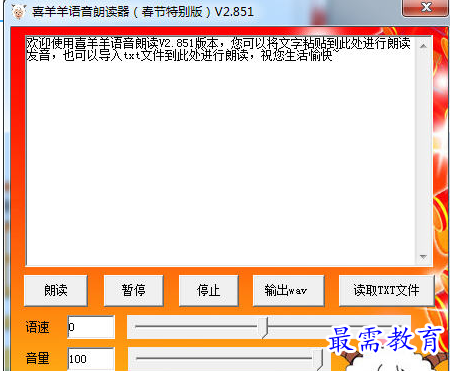Click the welcome text starting with 欢迎使用
450x371 pixels.
(218, 49)
